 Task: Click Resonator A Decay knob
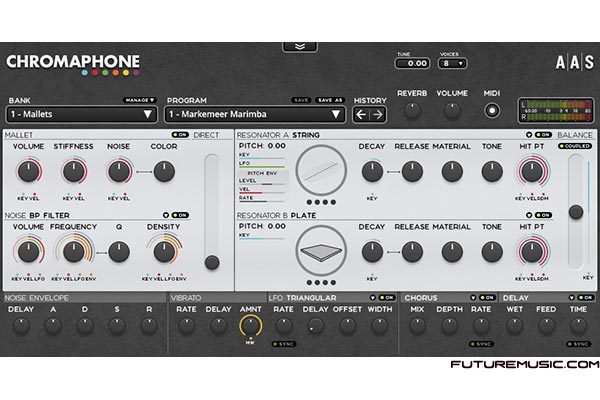click(x=372, y=171)
